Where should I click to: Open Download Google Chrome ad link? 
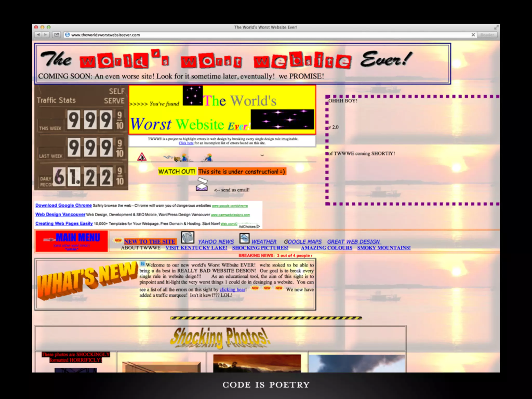64,205
